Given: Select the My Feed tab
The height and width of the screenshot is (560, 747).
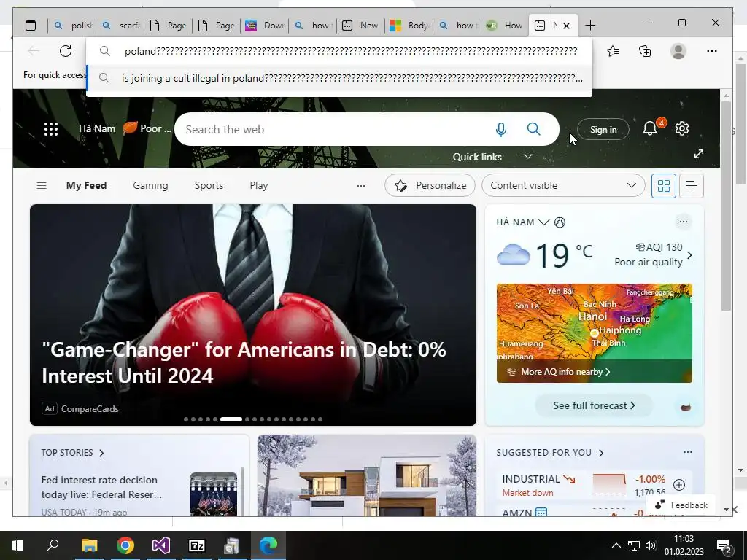Looking at the screenshot, I should [86, 186].
